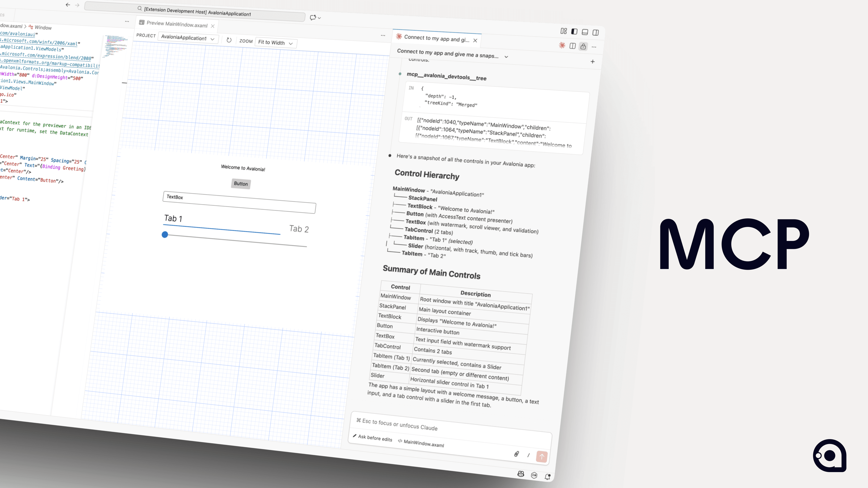Viewport: 868px width, 488px height.
Task: Click the Button in the Avalonia preview
Action: (241, 184)
